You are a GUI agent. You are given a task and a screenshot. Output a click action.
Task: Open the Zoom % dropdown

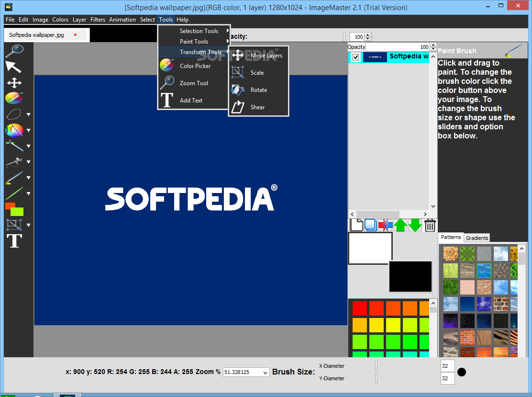click(265, 373)
